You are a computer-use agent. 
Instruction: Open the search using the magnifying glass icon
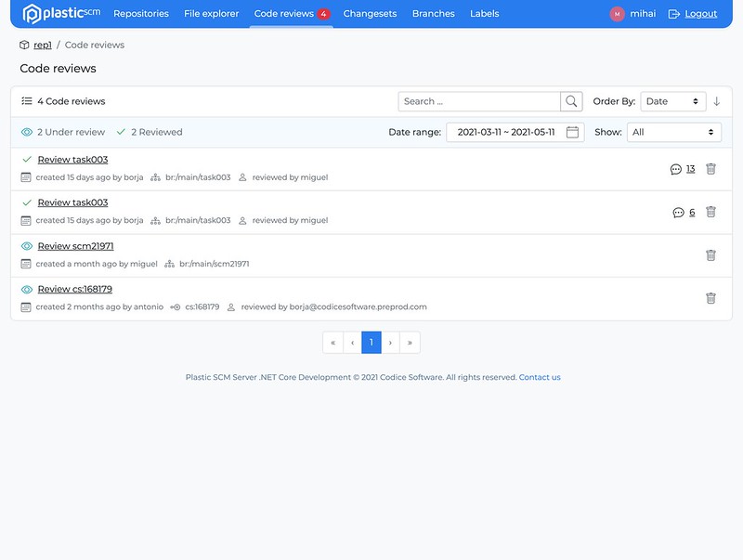point(569,100)
